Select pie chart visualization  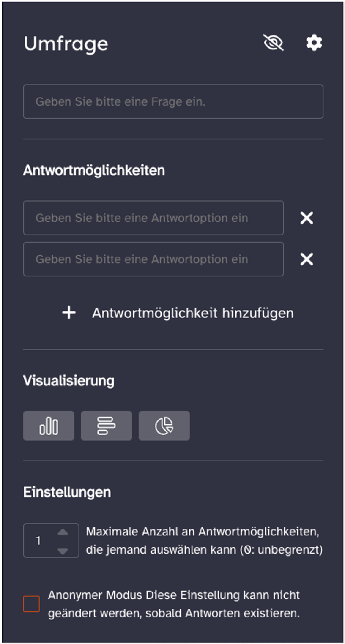[164, 426]
